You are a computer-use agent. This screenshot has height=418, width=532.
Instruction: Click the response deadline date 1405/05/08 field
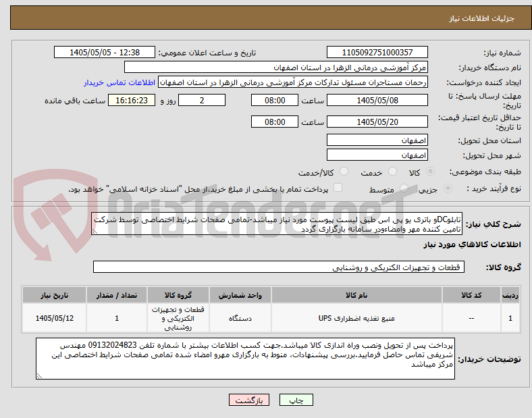(x=377, y=101)
